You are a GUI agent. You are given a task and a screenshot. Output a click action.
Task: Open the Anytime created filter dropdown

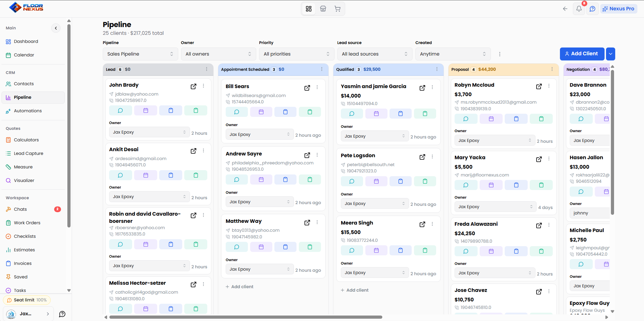453,54
